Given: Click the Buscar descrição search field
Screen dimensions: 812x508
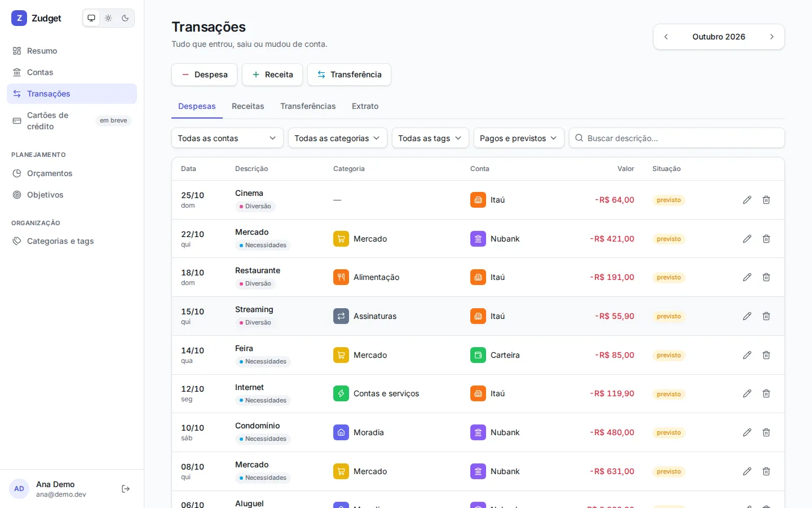Looking at the screenshot, I should coord(677,138).
